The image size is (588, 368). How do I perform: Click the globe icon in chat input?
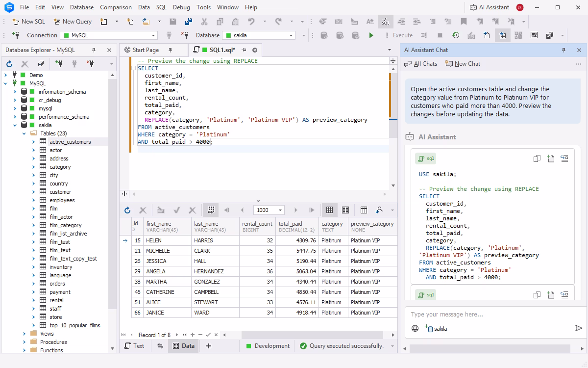415,328
